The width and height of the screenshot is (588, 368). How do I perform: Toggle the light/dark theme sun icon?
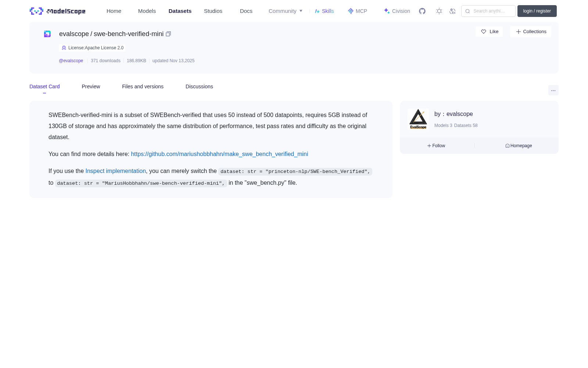coord(439,11)
